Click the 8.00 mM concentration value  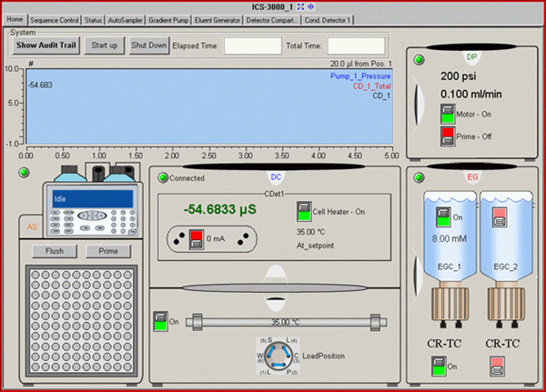(450, 239)
